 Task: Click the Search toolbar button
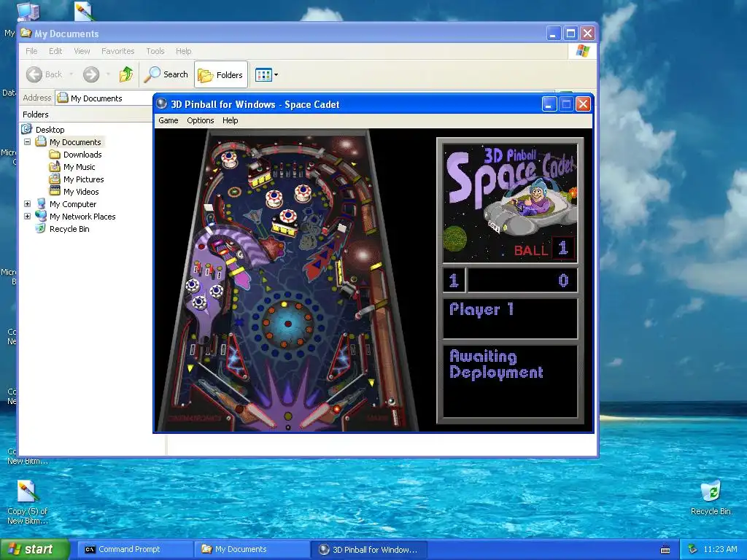[x=166, y=74]
